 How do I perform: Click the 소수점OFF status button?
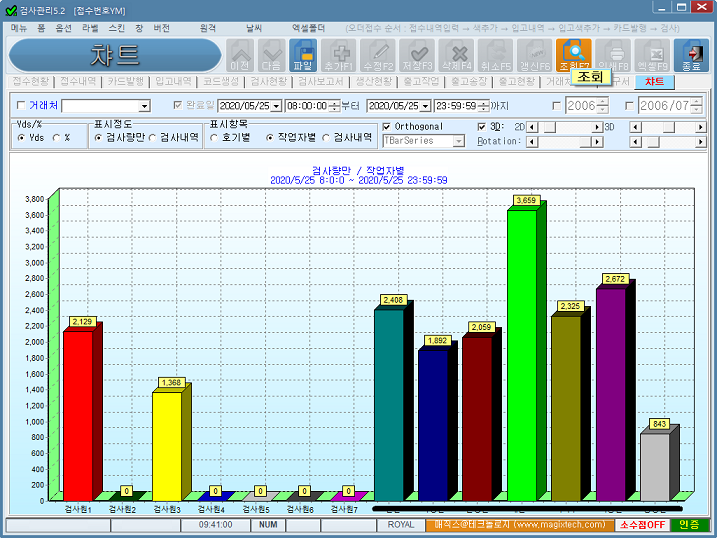click(642, 524)
